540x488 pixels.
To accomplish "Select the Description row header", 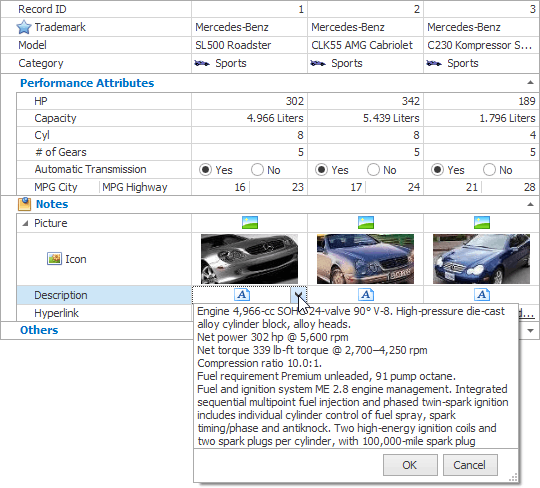I will tap(104, 295).
